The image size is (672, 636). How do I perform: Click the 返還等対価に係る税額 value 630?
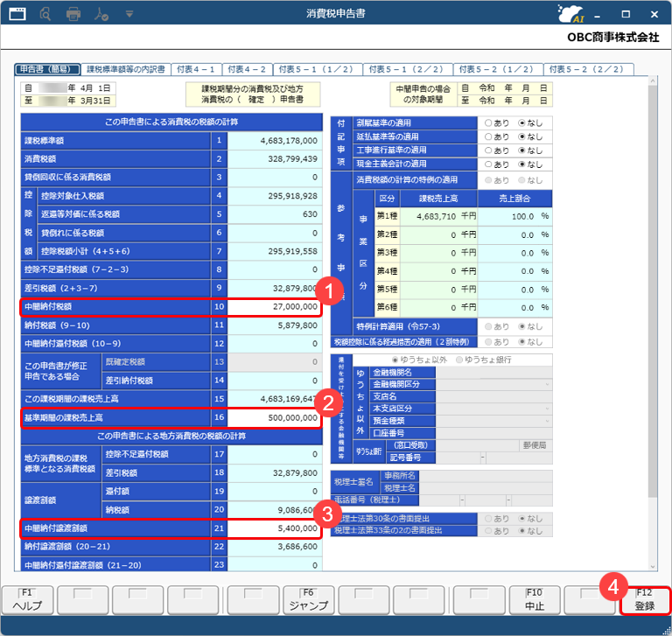point(274,214)
